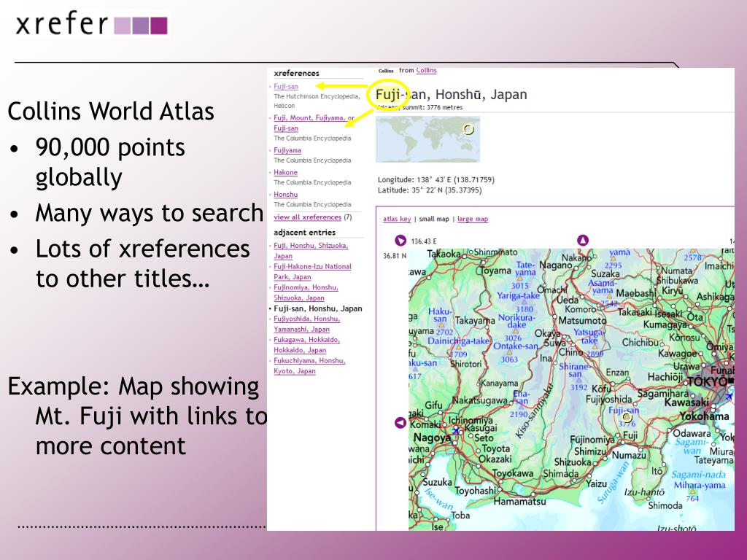Open the Fuji-san Hutchinson Encyclopedia xreference
The width and height of the screenshot is (747, 560).
point(286,86)
